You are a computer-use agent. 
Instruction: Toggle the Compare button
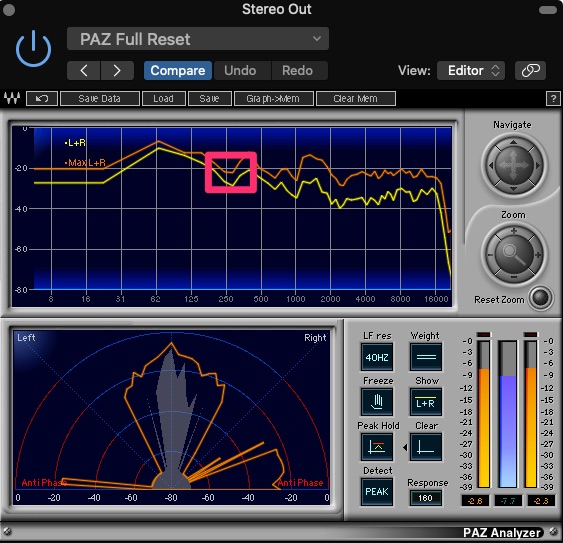178,70
